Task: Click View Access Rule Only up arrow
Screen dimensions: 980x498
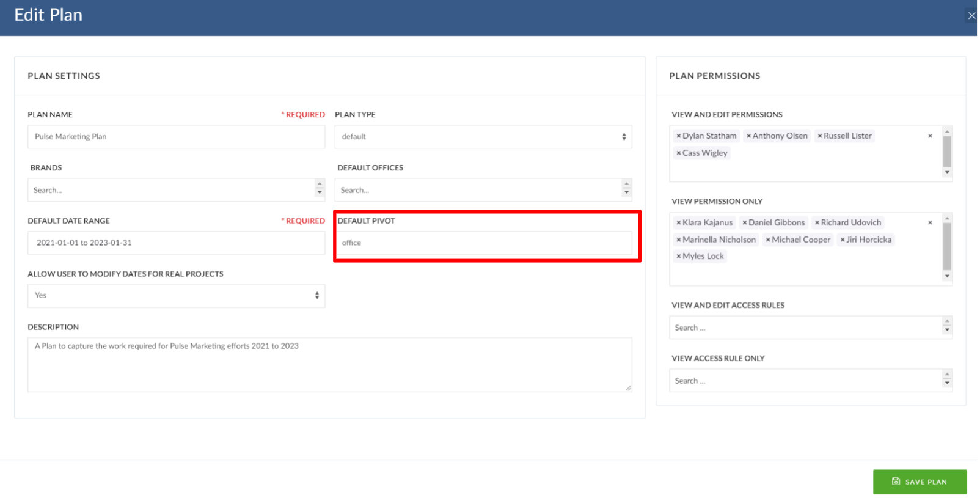Action: (x=947, y=374)
